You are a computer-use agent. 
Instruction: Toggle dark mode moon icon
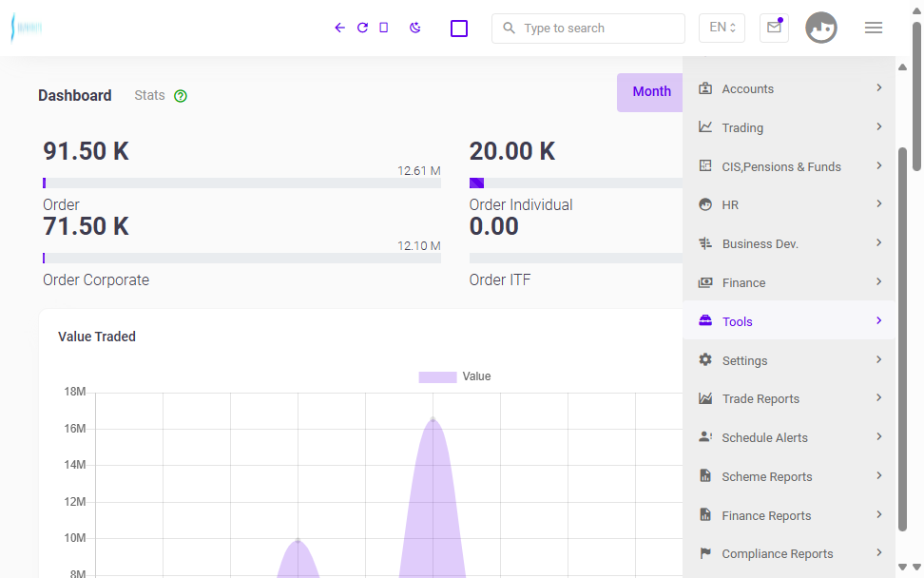(x=415, y=28)
